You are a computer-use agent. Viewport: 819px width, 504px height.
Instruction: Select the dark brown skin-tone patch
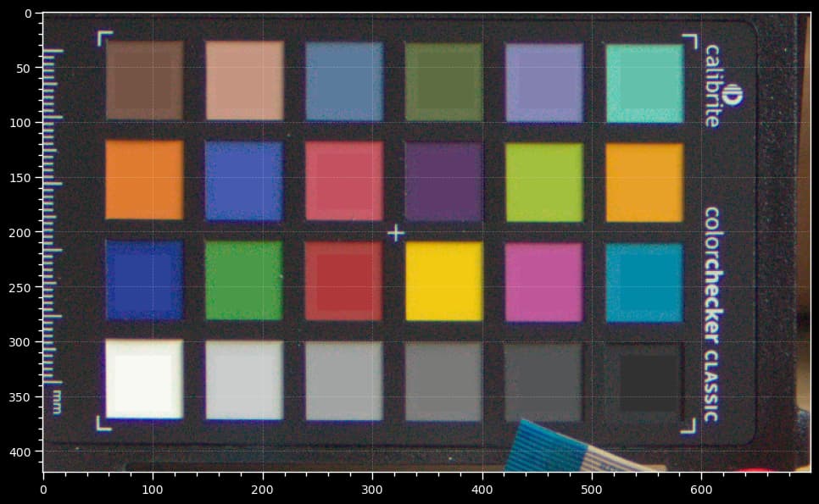coord(144,80)
